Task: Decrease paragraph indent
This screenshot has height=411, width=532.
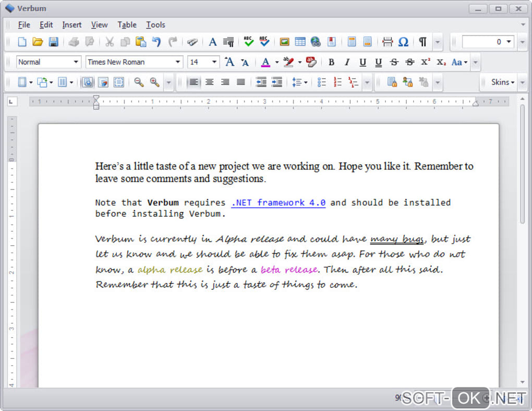Action: coord(261,82)
